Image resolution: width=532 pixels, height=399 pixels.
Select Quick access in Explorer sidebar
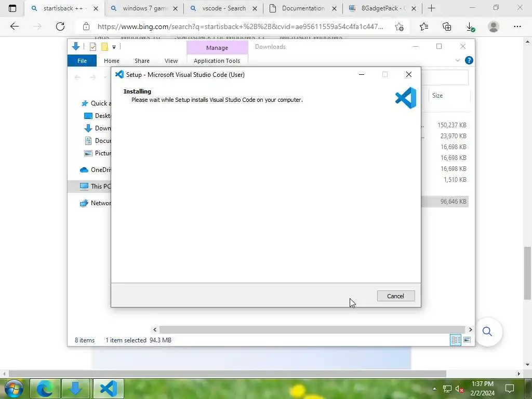pos(96,103)
